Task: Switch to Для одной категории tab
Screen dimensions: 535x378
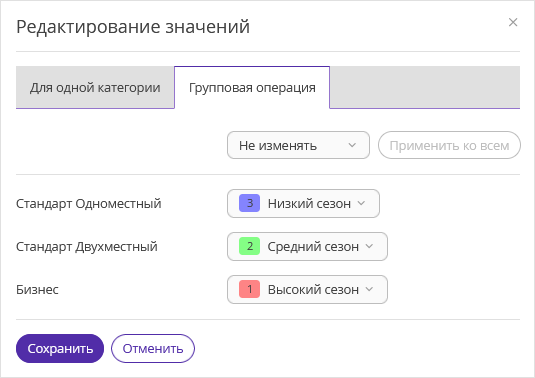Action: [x=95, y=88]
